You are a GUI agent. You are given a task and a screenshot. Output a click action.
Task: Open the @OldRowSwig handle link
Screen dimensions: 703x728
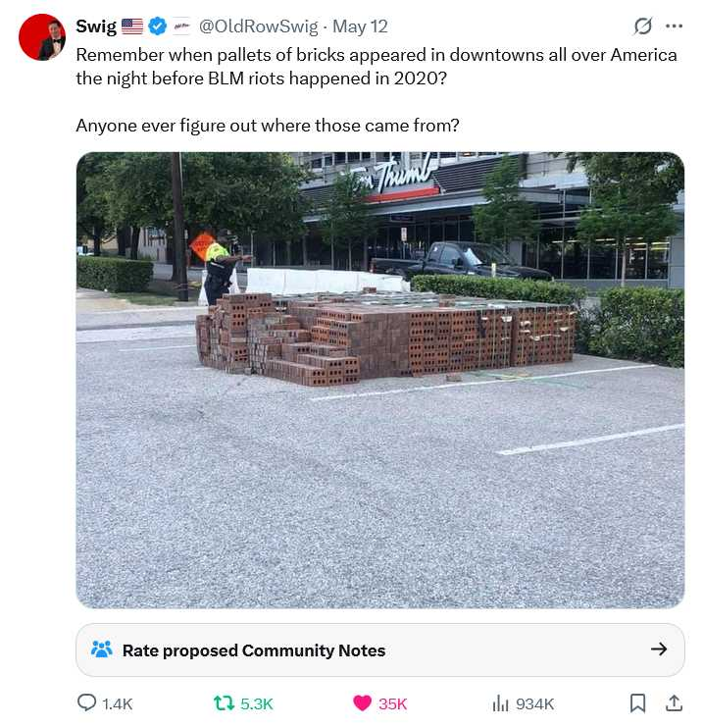pyautogui.click(x=259, y=26)
